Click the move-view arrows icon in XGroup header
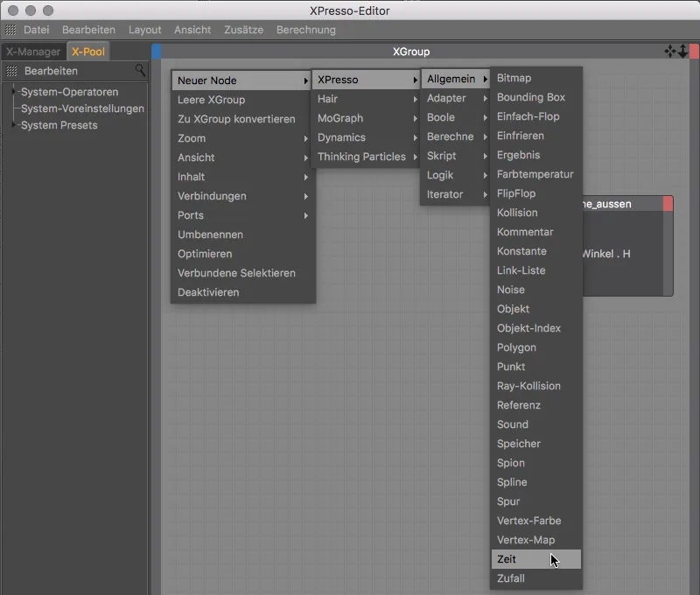Image resolution: width=700 pixels, height=595 pixels. click(x=669, y=52)
